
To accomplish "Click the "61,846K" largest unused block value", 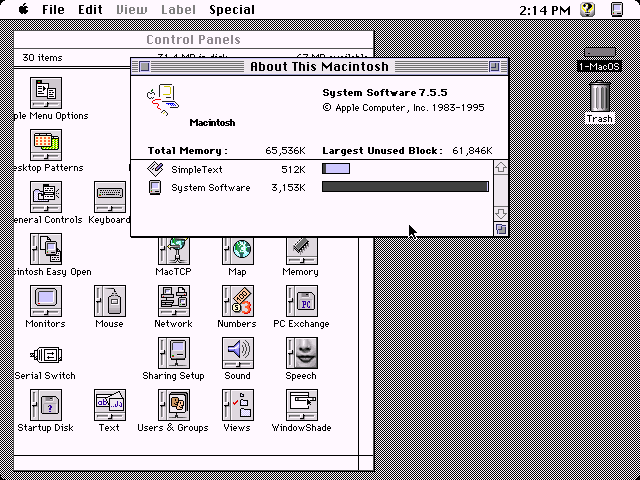I will tap(472, 151).
